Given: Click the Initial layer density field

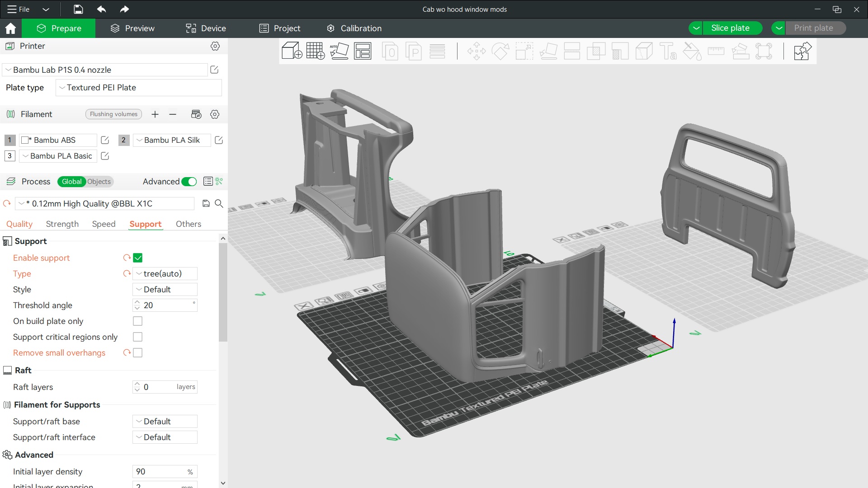Looking at the screenshot, I should pyautogui.click(x=165, y=472).
